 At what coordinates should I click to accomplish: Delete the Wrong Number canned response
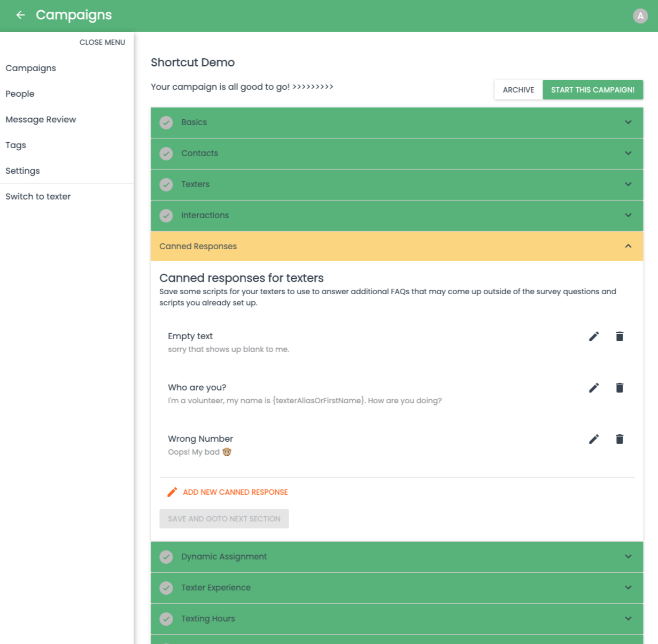click(620, 439)
